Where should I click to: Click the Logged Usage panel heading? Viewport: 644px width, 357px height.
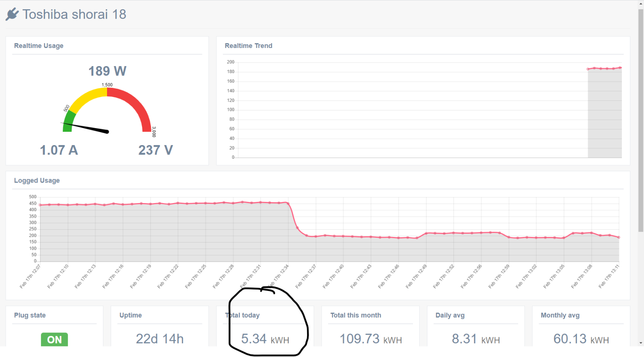click(37, 181)
